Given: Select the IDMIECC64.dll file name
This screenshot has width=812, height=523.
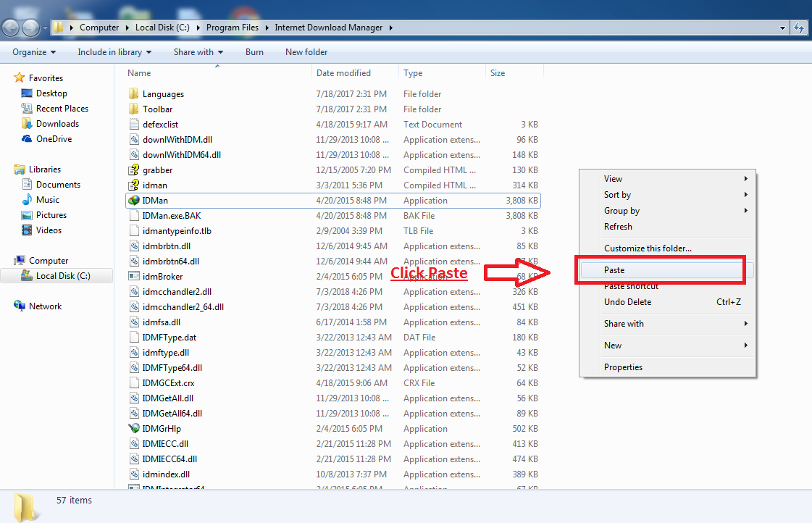Looking at the screenshot, I should pyautogui.click(x=169, y=459).
